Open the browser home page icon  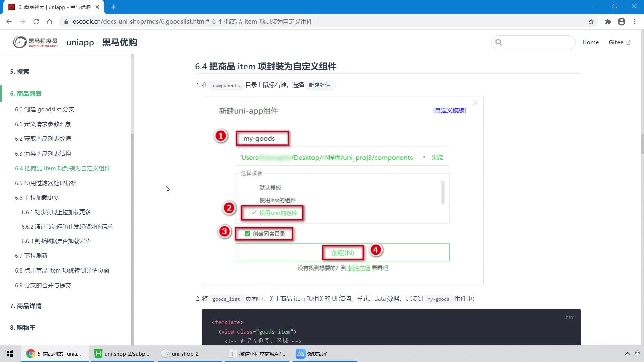click(x=49, y=22)
